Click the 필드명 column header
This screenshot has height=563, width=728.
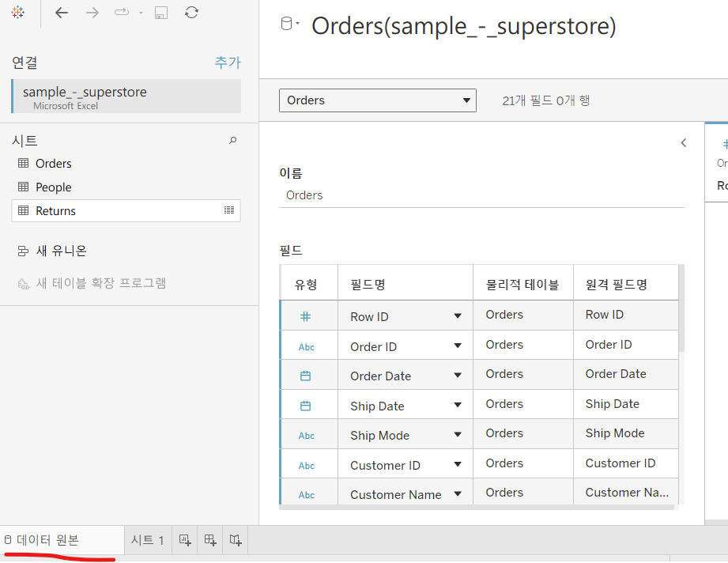click(x=405, y=283)
